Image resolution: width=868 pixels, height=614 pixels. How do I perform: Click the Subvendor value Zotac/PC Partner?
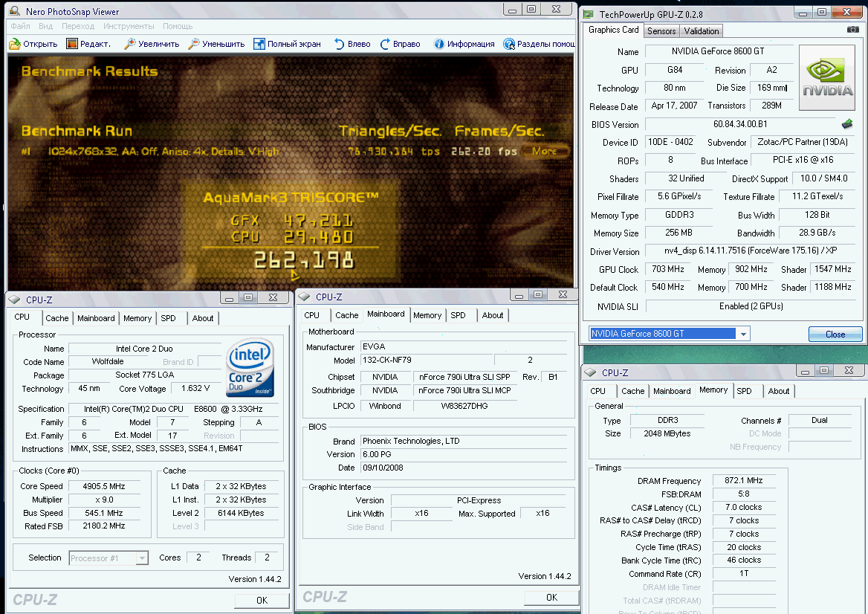click(803, 142)
